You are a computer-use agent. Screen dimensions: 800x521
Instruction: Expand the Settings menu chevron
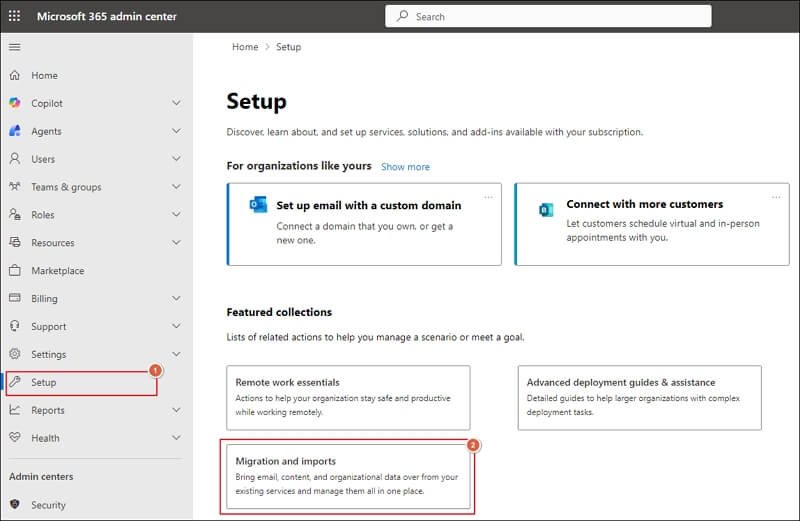(x=176, y=354)
